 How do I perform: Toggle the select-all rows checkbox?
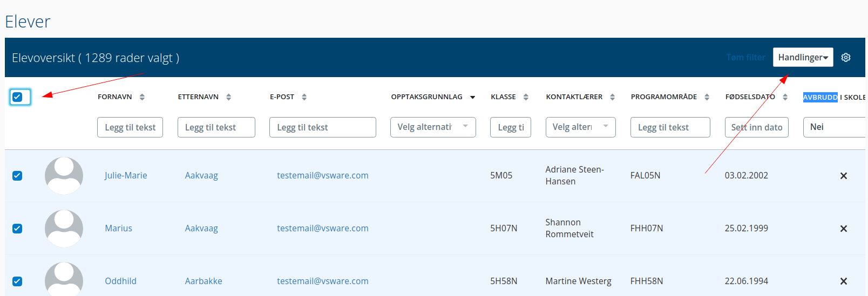[17, 97]
